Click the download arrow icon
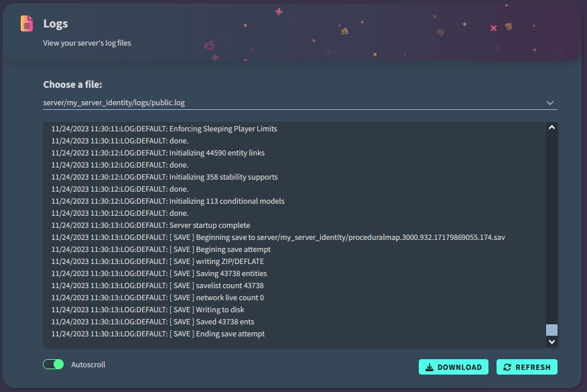 tap(430, 367)
